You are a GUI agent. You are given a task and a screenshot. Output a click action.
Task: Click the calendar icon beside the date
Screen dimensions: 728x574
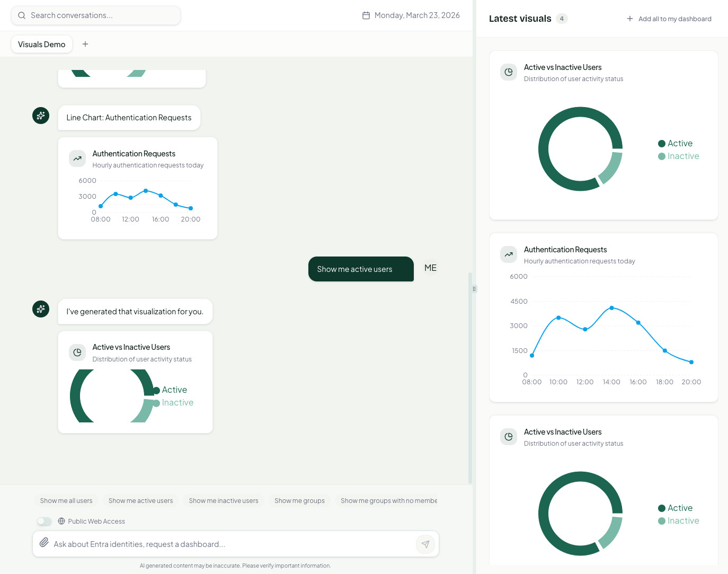(366, 15)
